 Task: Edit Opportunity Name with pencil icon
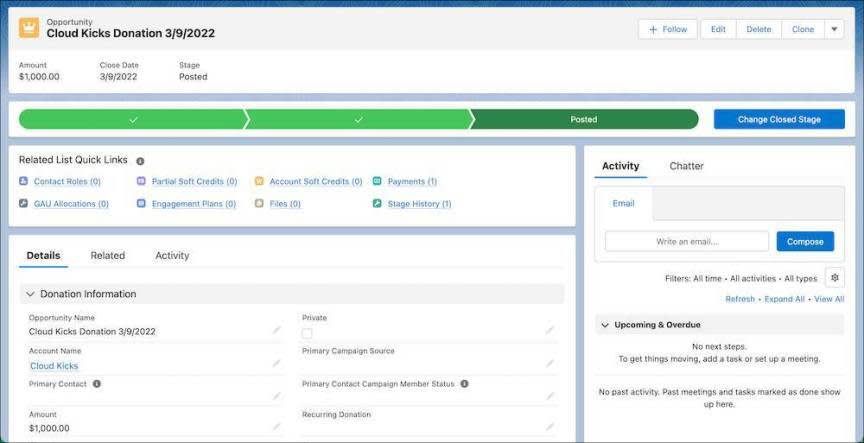(276, 330)
